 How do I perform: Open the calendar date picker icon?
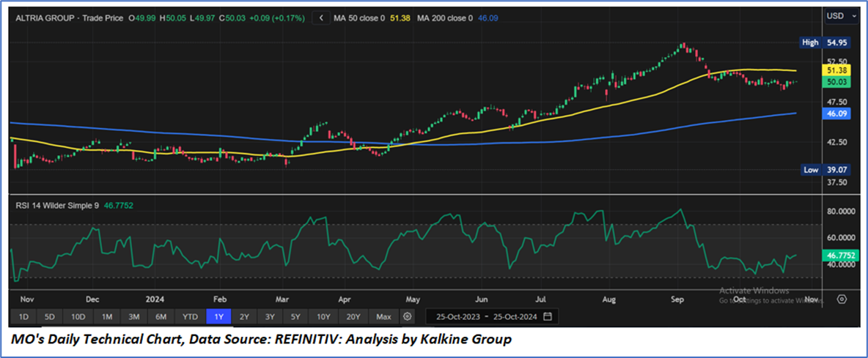pos(547,317)
